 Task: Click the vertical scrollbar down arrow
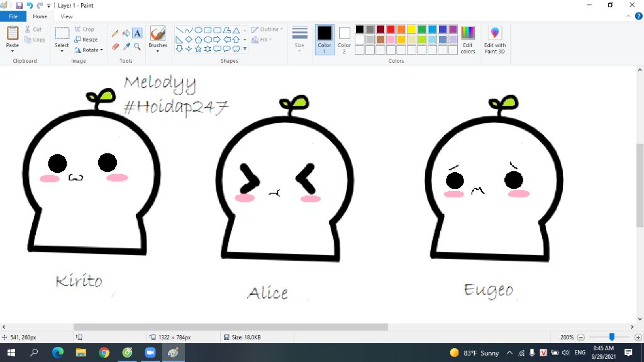coord(640,319)
